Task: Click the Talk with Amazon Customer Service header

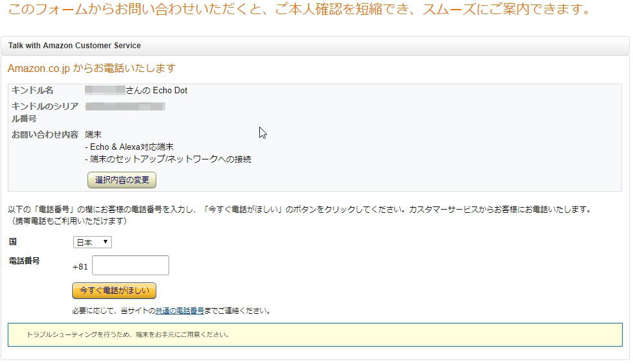Action: click(x=75, y=46)
